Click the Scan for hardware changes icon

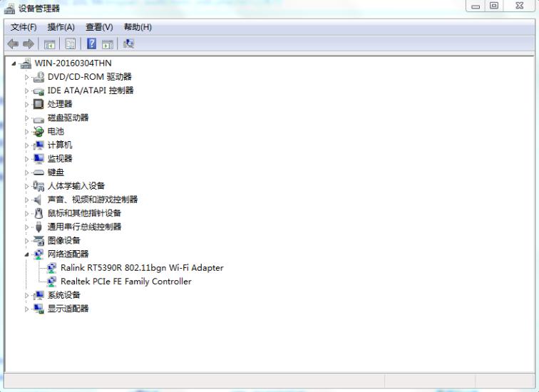pos(128,43)
